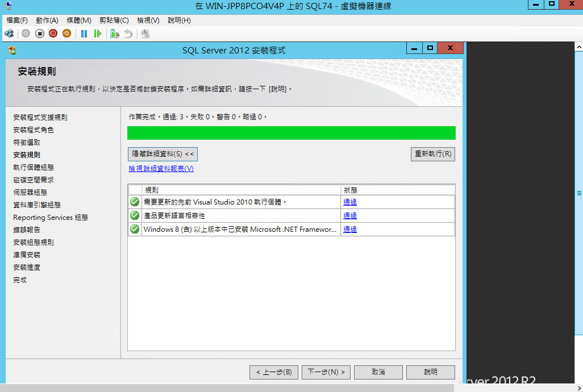Collapse details with 隱藏詳細資料(S) button

[163, 154]
